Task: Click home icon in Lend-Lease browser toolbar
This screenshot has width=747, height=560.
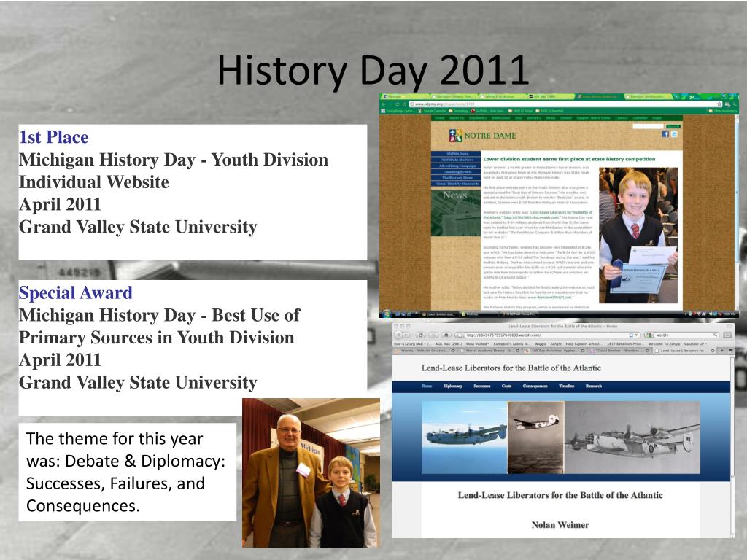Action: [446, 335]
